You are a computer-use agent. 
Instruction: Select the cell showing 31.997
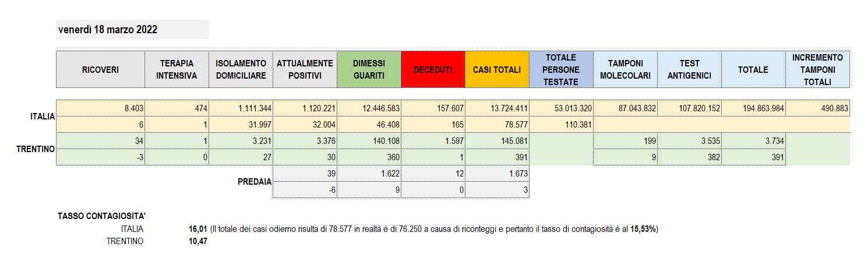pyautogui.click(x=241, y=125)
